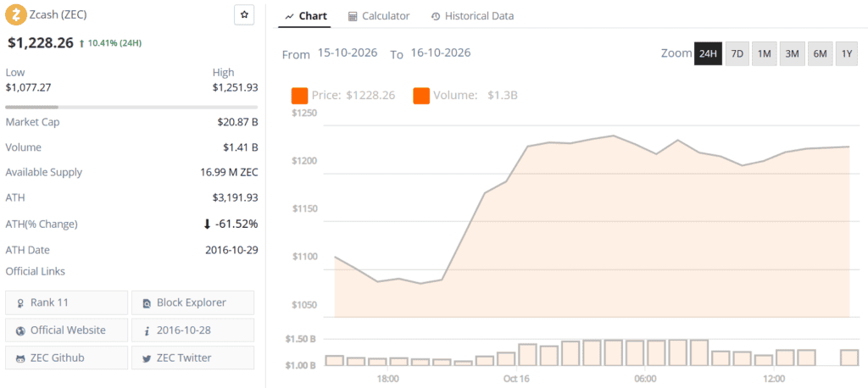Click the High value $1,251.93

(236, 87)
